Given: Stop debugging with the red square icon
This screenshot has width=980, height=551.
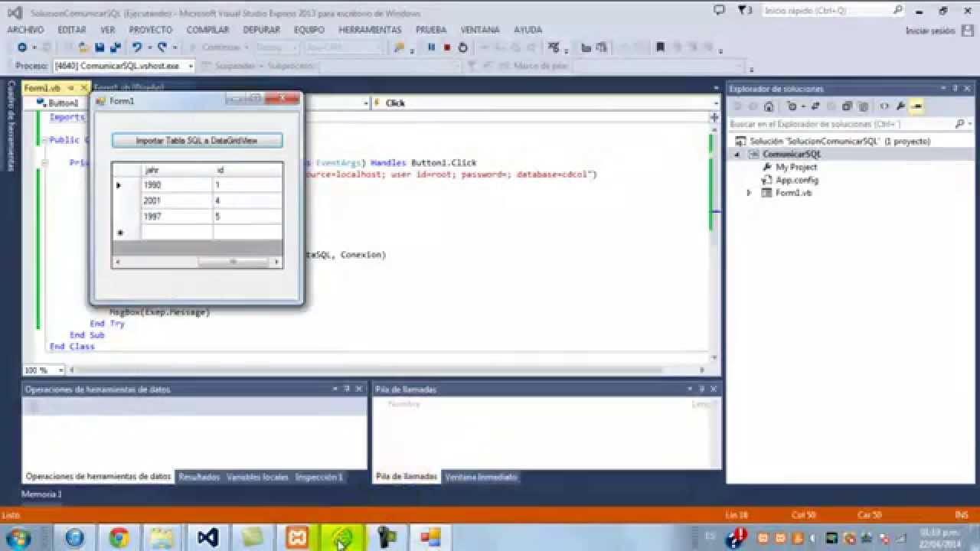Looking at the screenshot, I should 447,47.
